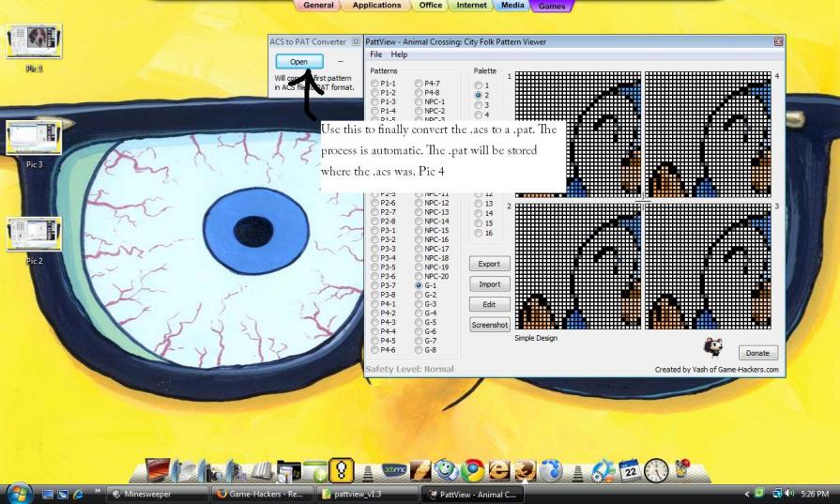Open the blue globe dock icon
Screen dimensions: 840x504
pyautogui.click(x=551, y=470)
